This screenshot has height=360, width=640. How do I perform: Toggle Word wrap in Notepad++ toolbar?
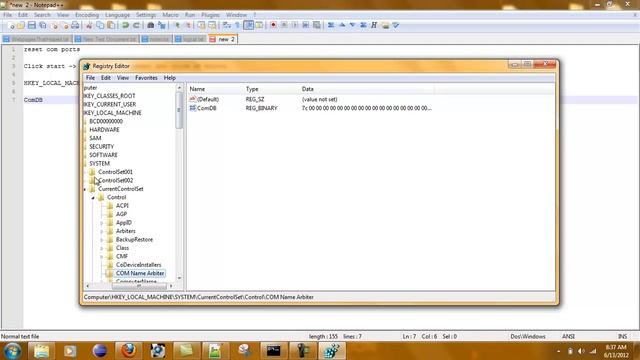tap(227, 25)
